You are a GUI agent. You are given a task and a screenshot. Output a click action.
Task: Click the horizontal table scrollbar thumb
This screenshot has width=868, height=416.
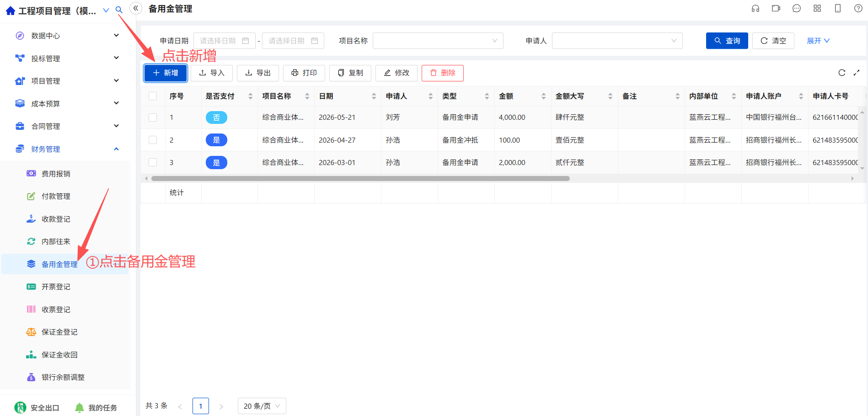[x=360, y=178]
